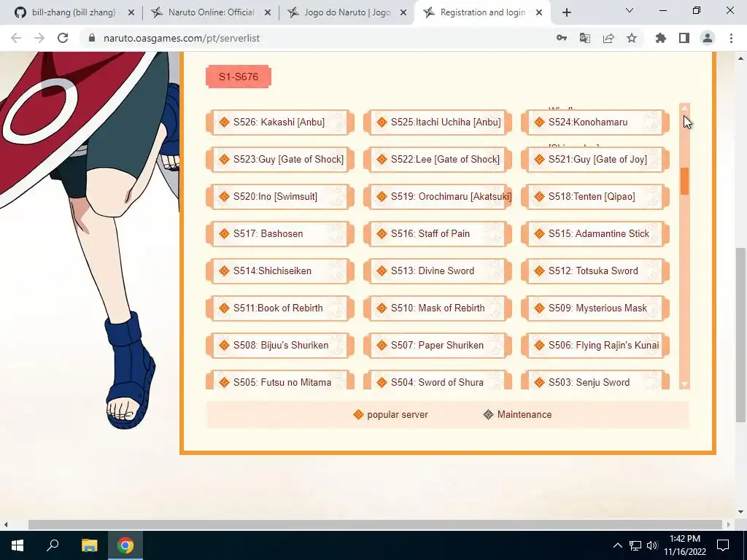Open Chrome three-dot menu
747x560 pixels.
coord(731,38)
